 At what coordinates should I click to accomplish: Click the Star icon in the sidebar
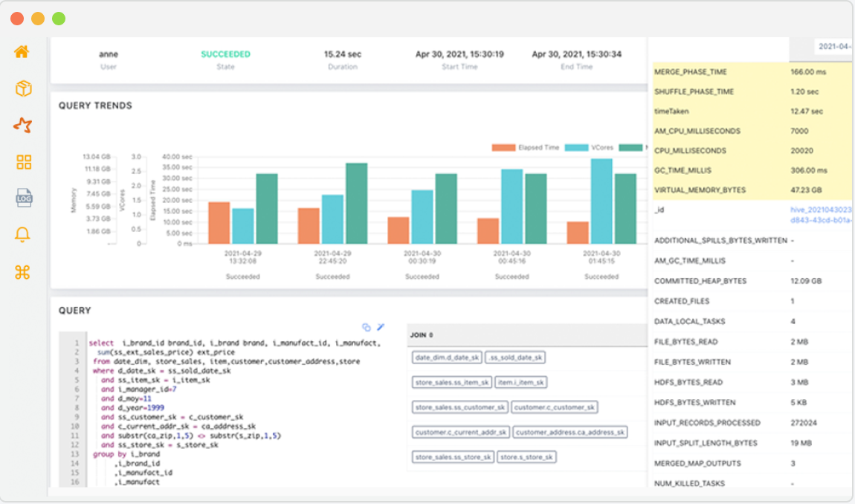click(x=21, y=125)
